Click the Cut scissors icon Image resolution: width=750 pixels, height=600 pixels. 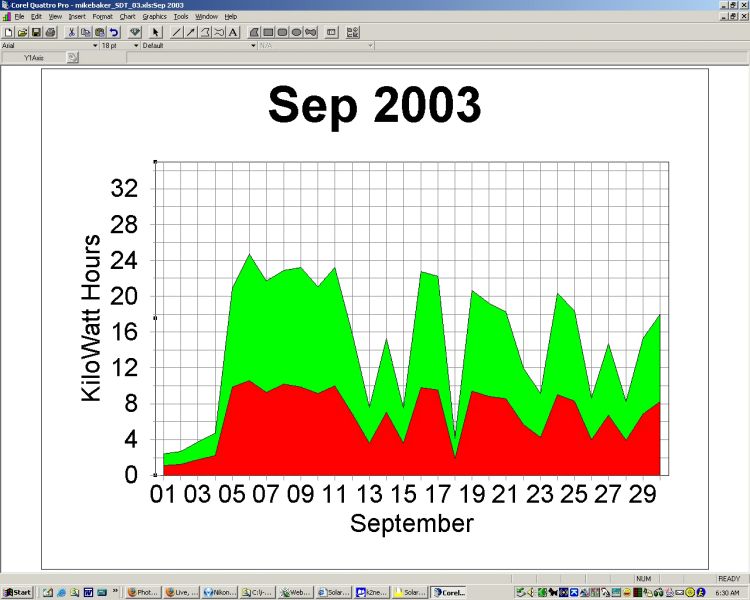(71, 32)
